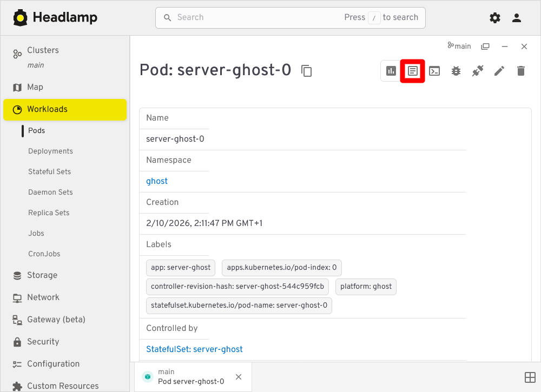This screenshot has height=392, width=541.
Task: Go to Custom Resources
Action: point(62,386)
